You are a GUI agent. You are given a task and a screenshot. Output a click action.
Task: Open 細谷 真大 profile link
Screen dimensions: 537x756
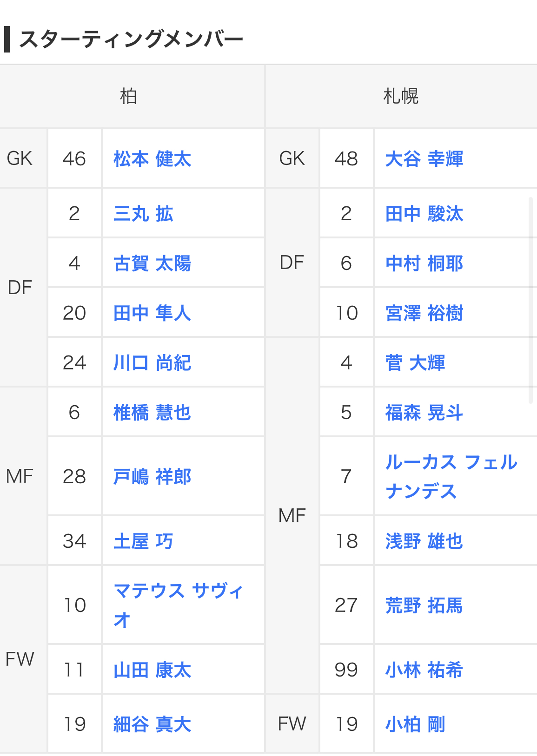point(152,724)
